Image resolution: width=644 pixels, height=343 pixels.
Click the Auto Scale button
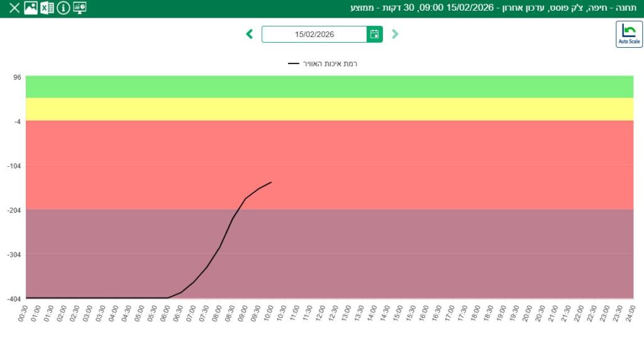tap(629, 34)
